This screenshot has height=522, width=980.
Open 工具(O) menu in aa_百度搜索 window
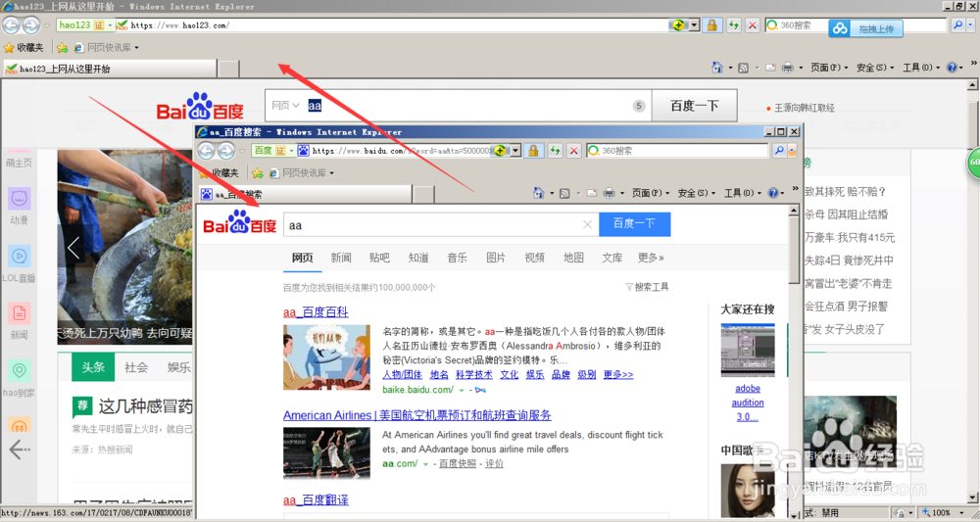743,193
